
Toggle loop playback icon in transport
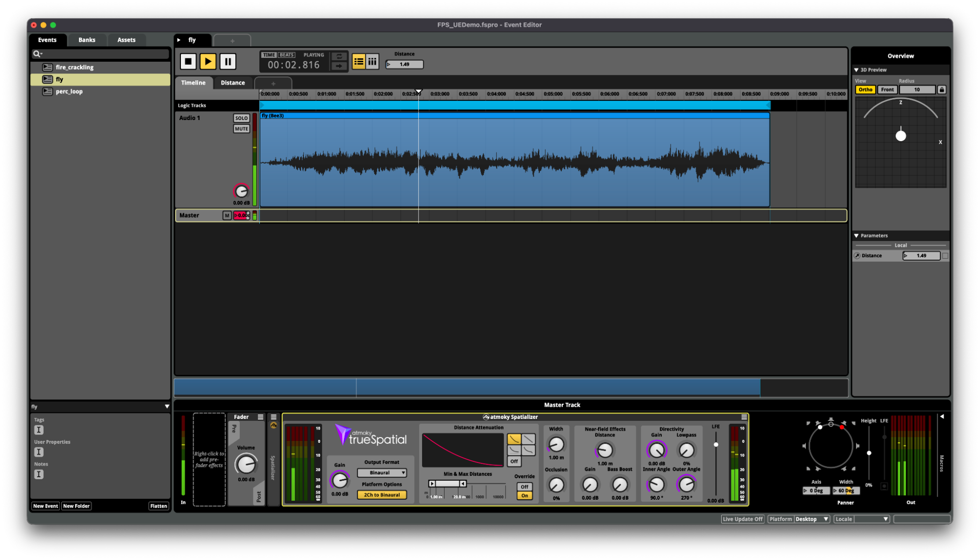pyautogui.click(x=339, y=56)
